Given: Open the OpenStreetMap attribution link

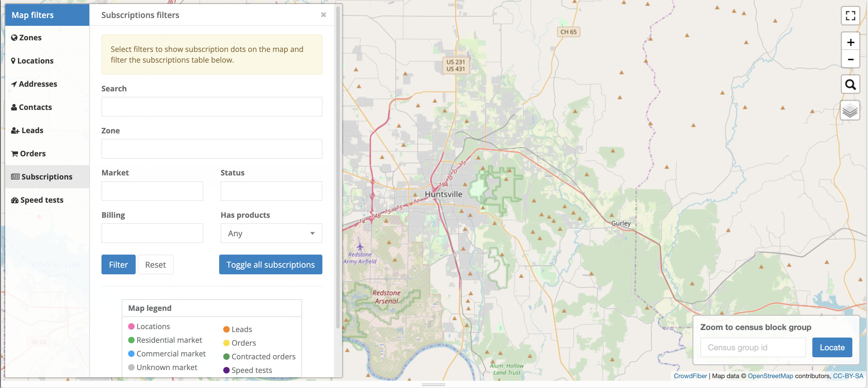Looking at the screenshot, I should tap(770, 376).
